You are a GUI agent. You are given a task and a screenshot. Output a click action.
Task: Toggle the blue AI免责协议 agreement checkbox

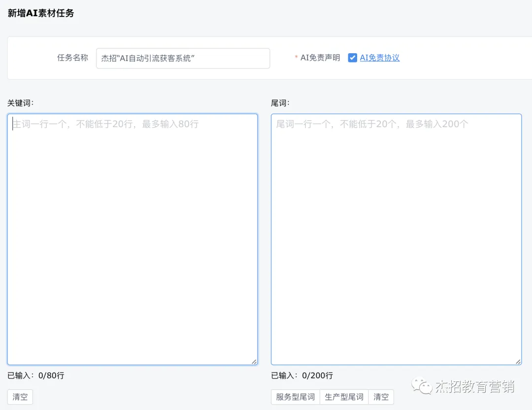click(x=353, y=58)
